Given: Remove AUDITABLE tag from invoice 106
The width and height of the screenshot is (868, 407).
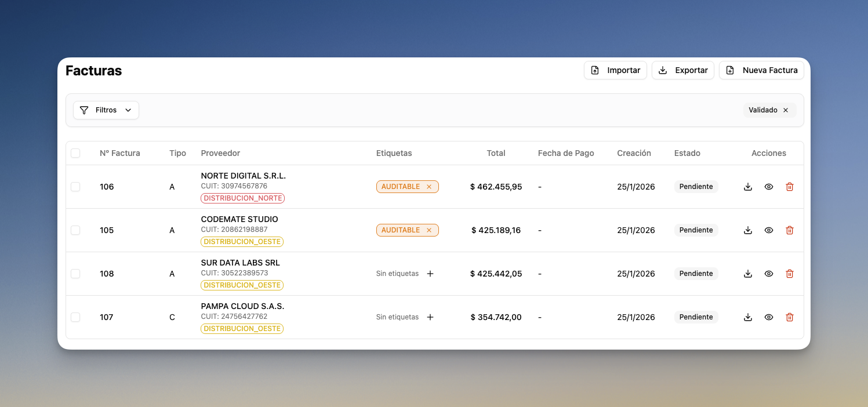Looking at the screenshot, I should [429, 187].
